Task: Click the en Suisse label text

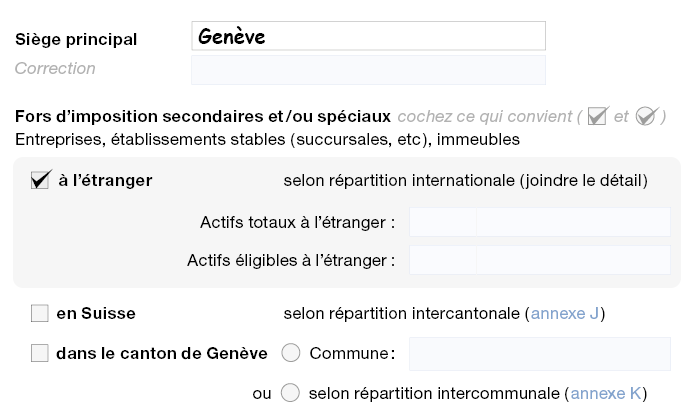Action: point(96,314)
